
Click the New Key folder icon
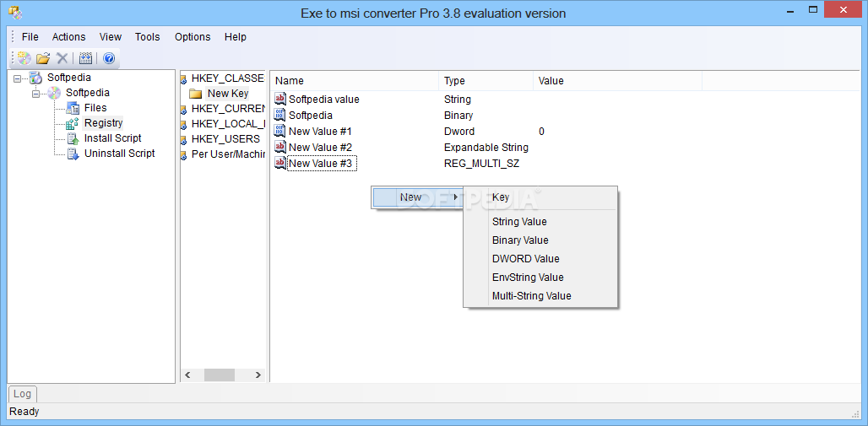(x=195, y=94)
